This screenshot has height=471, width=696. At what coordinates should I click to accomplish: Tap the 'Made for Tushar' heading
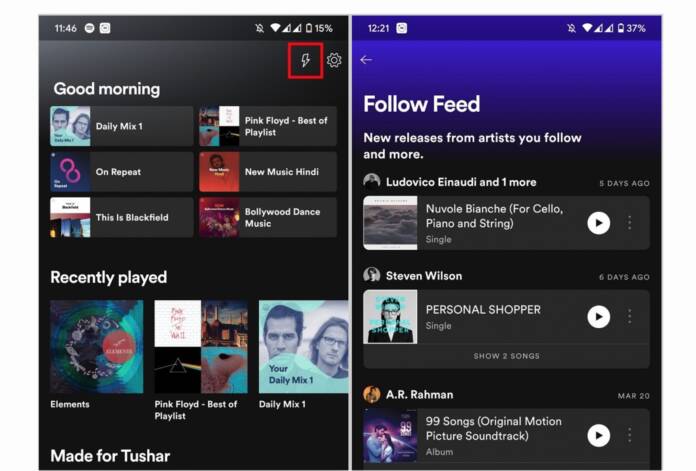[110, 456]
